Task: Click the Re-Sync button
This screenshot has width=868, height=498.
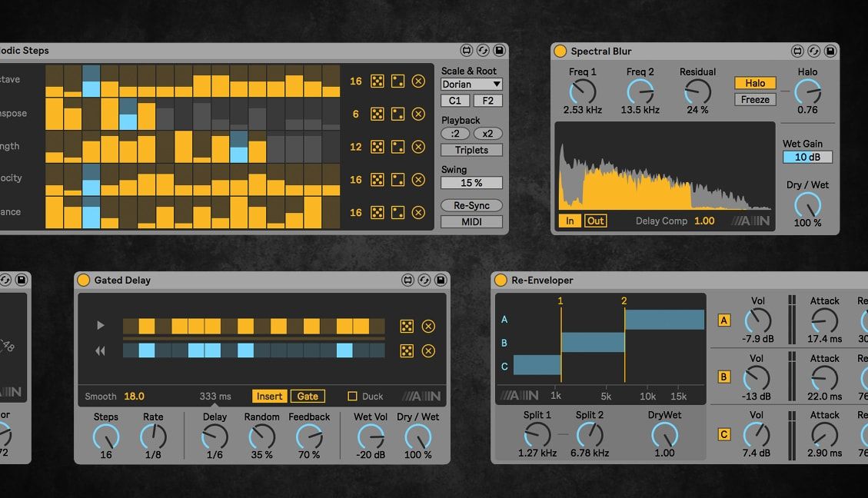Action: click(471, 205)
